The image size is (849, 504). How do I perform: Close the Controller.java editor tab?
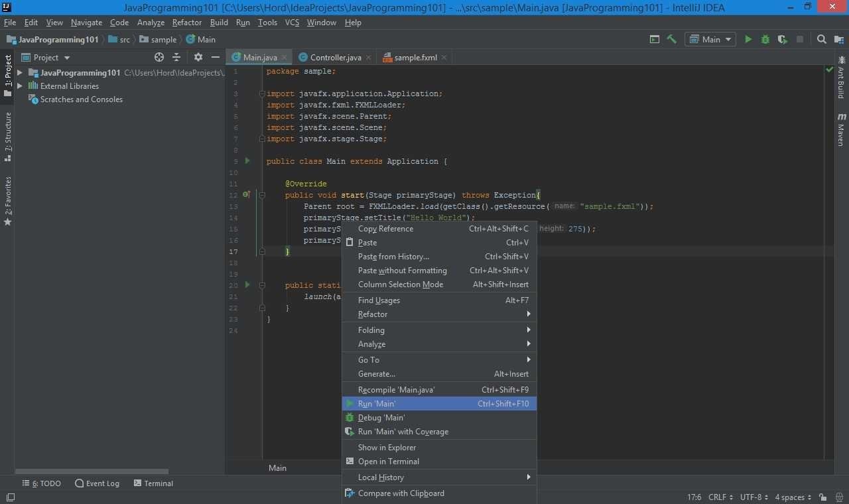(x=368, y=58)
